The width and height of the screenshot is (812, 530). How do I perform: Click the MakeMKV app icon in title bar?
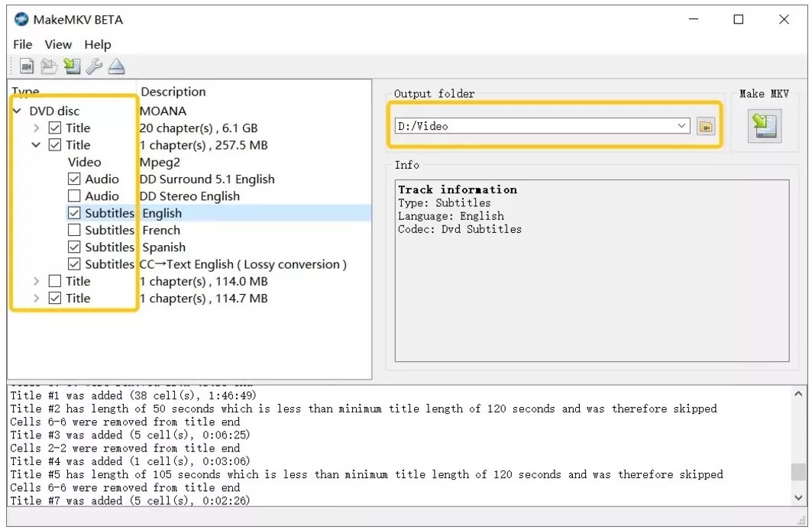pos(21,19)
